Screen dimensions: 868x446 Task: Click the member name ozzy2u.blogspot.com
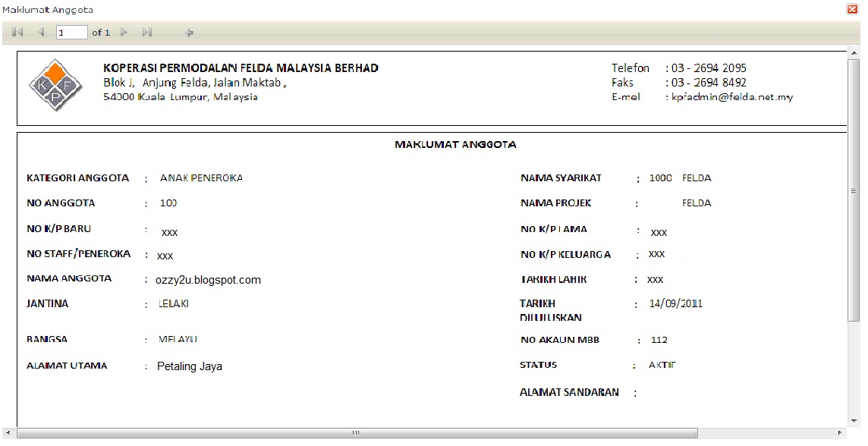coord(208,280)
